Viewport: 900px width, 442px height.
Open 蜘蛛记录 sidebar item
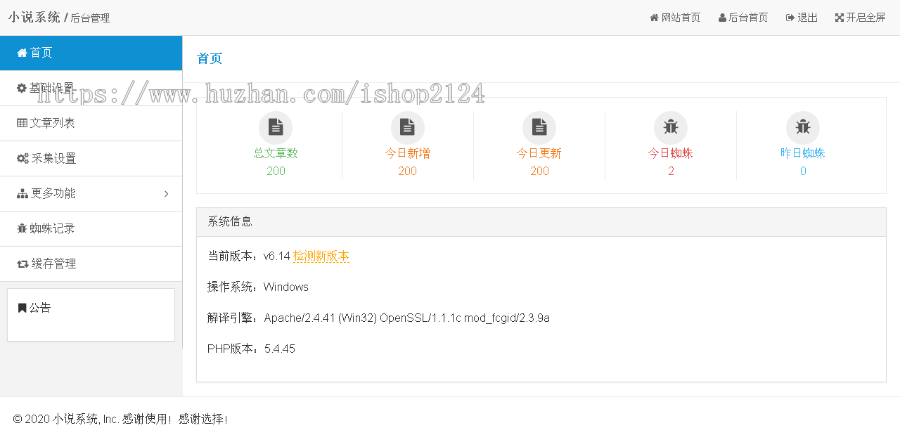click(x=91, y=229)
